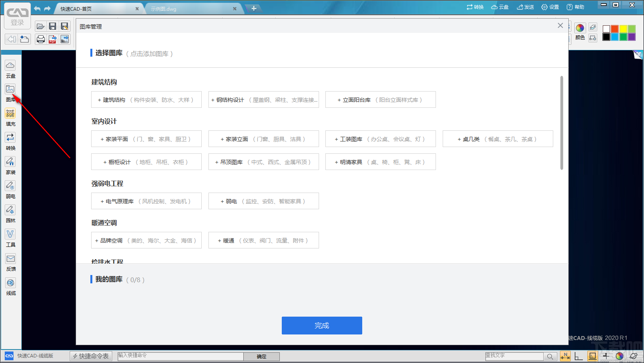Open the 转换 menu in title bar
644x363 pixels.
pyautogui.click(x=475, y=7)
